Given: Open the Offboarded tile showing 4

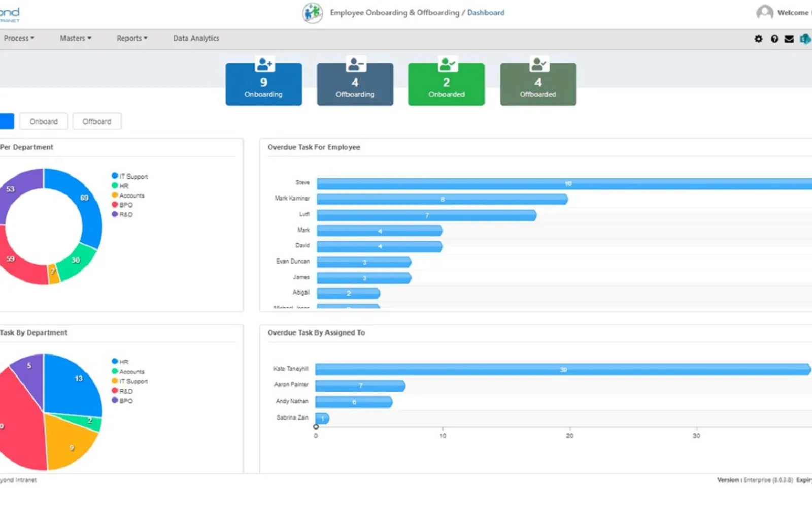Looking at the screenshot, I should coord(538,84).
